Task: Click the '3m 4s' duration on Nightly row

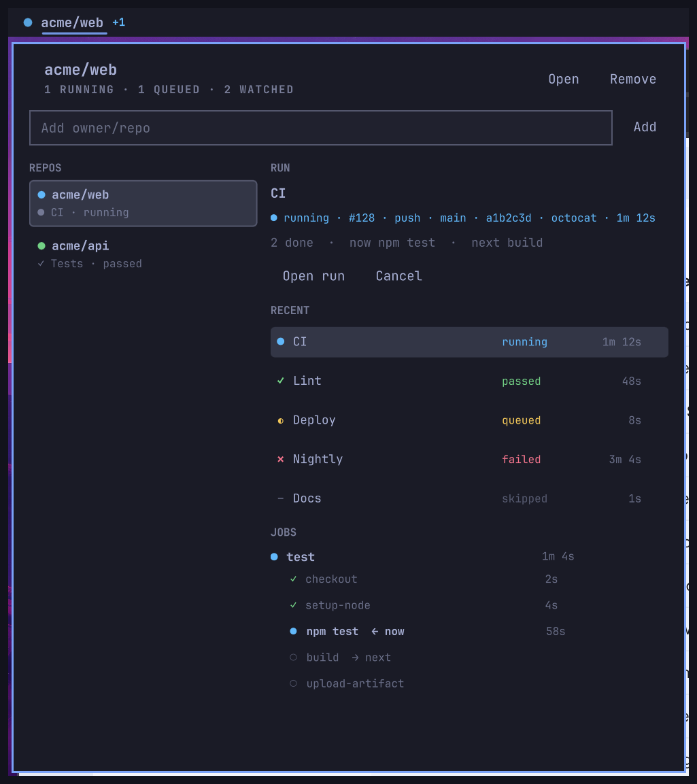Action: click(x=625, y=460)
